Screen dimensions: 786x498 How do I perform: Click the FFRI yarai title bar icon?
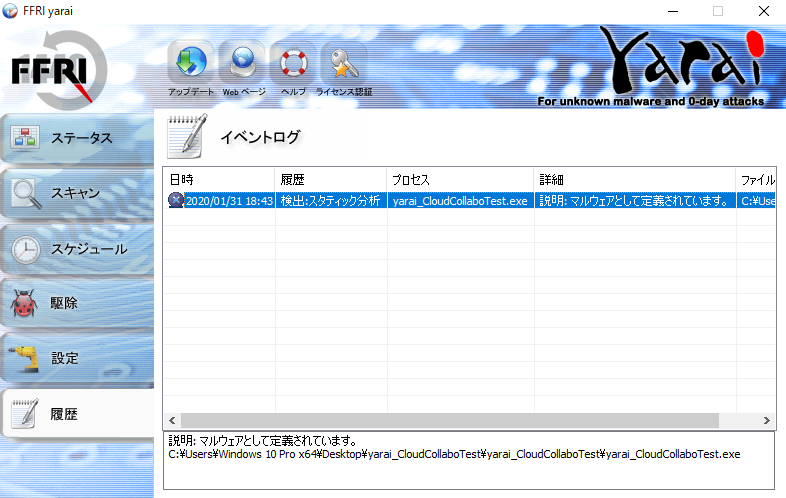[10, 11]
